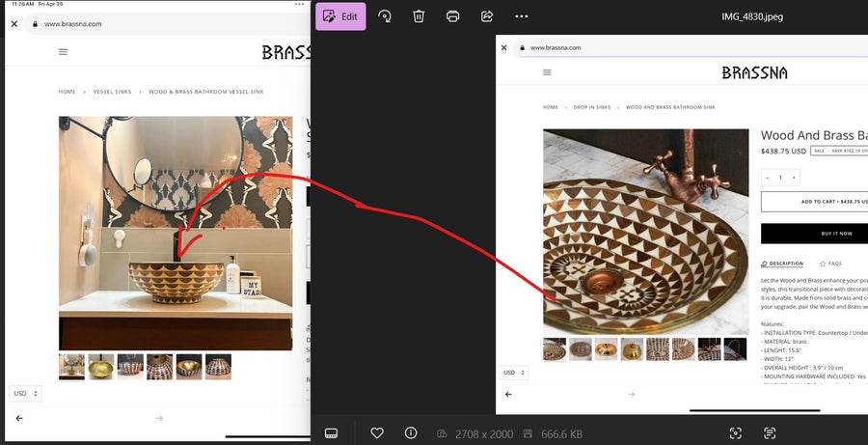Open the hamburger menu on right Brassna page

(547, 72)
